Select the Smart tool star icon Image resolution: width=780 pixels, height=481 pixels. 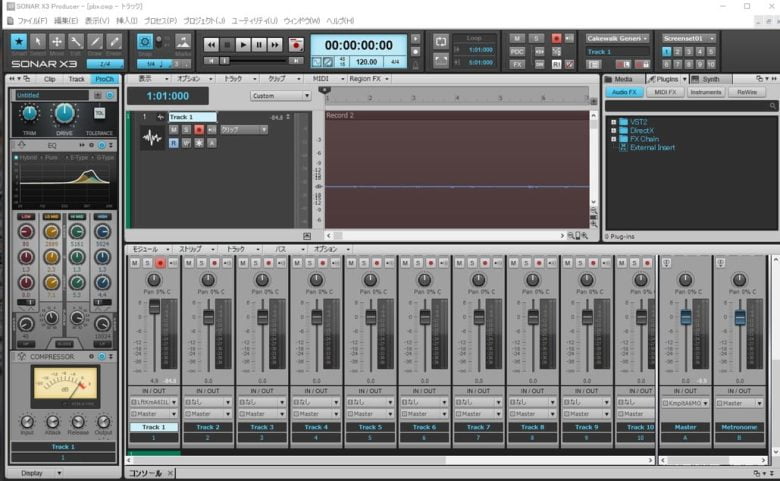19,42
